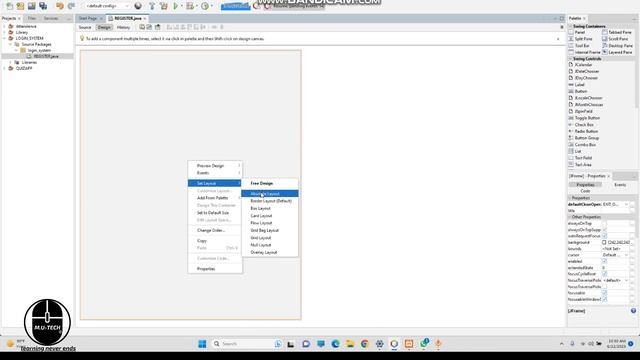Click Properties in the context menu
The height and width of the screenshot is (360, 640).
pyautogui.click(x=215, y=269)
